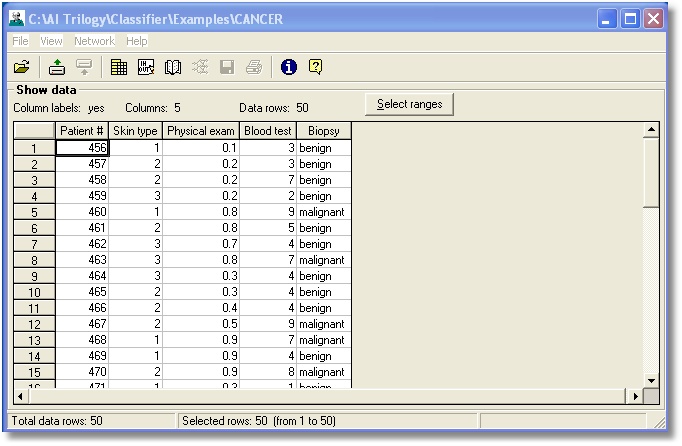
Task: Click the in/out columns toolbar icon
Action: (x=145, y=67)
